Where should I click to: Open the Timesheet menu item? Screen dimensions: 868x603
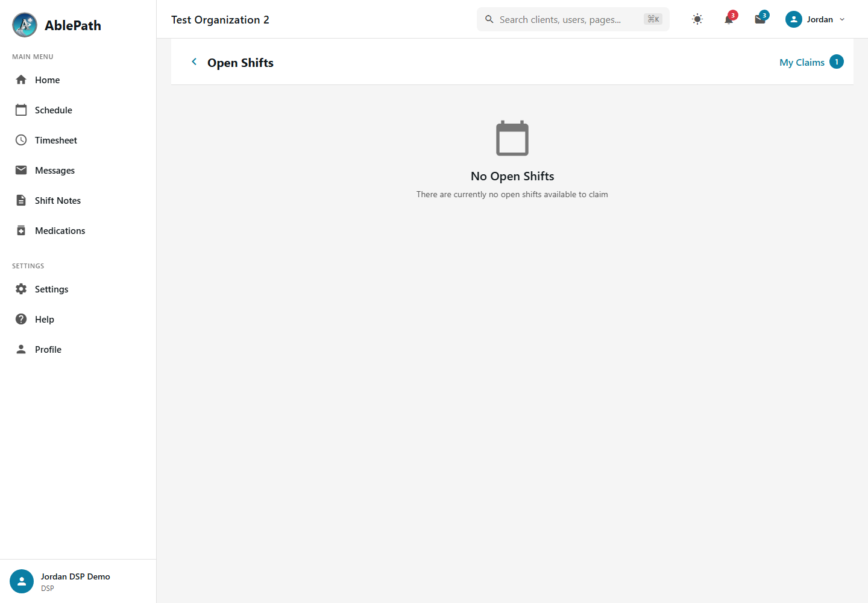(78, 140)
